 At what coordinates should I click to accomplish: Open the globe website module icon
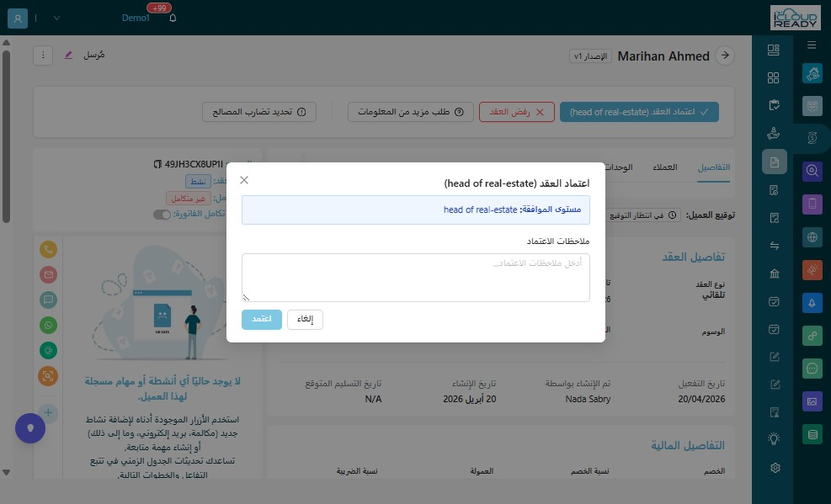pyautogui.click(x=812, y=236)
